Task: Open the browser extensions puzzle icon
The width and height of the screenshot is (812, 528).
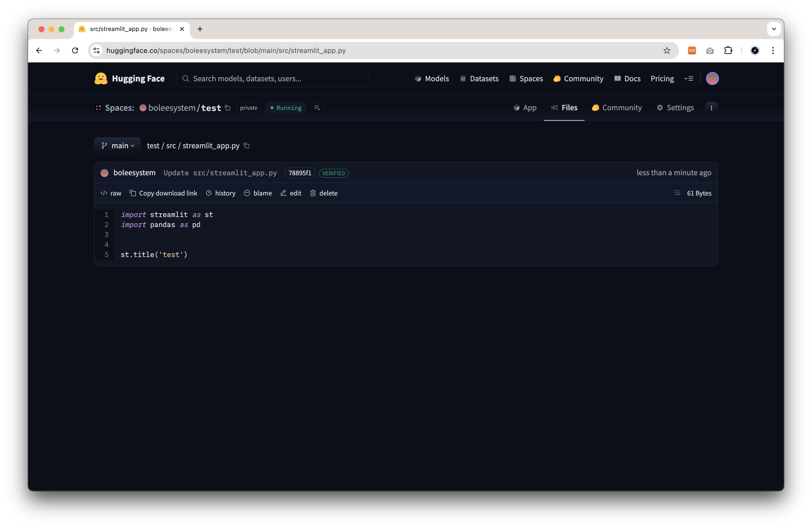Action: [x=728, y=50]
